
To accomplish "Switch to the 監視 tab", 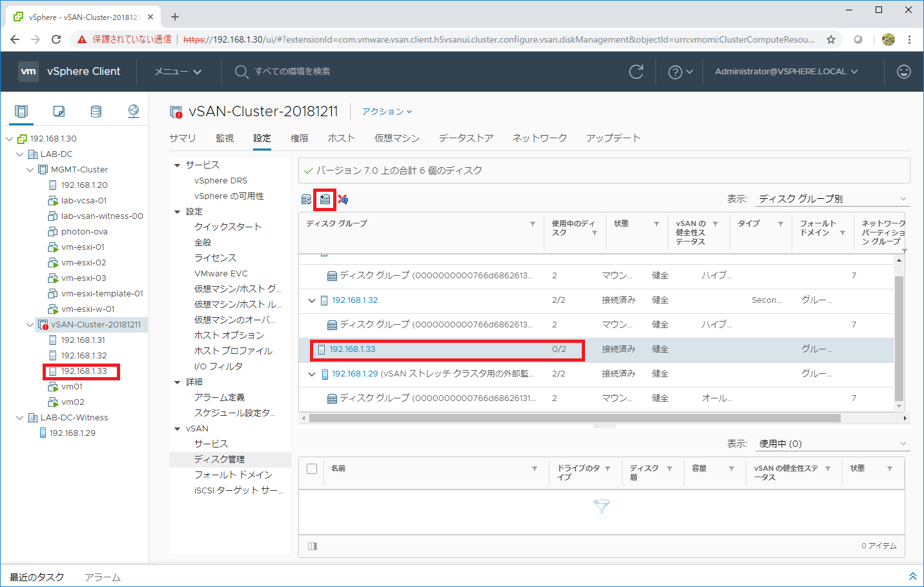I will pos(225,138).
